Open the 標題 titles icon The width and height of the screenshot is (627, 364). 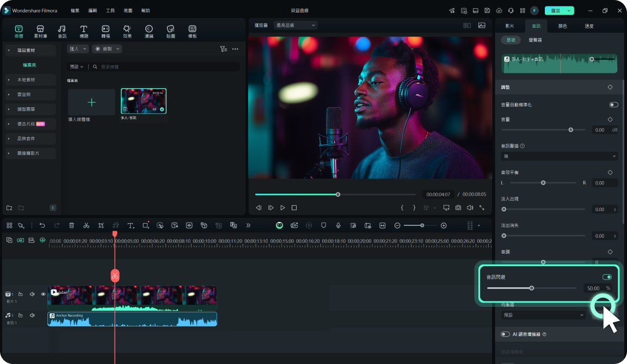(84, 31)
